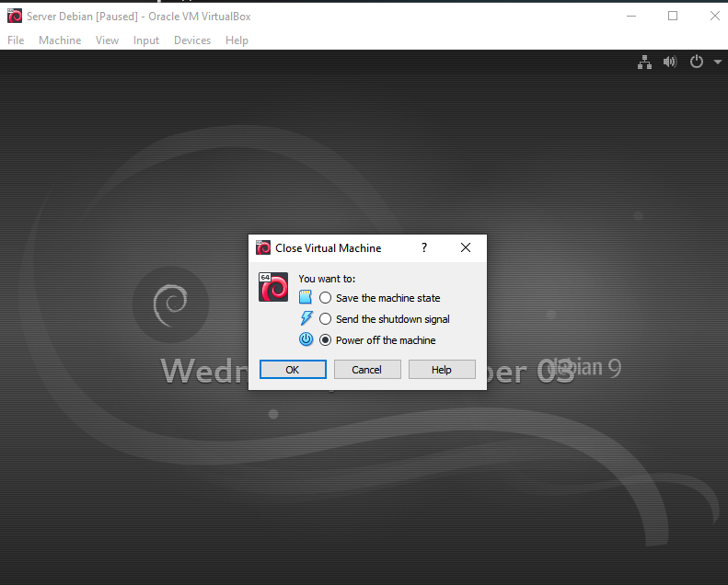Viewport: 728px width, 585px height.
Task: Click the save state disk icon
Action: coord(306,297)
